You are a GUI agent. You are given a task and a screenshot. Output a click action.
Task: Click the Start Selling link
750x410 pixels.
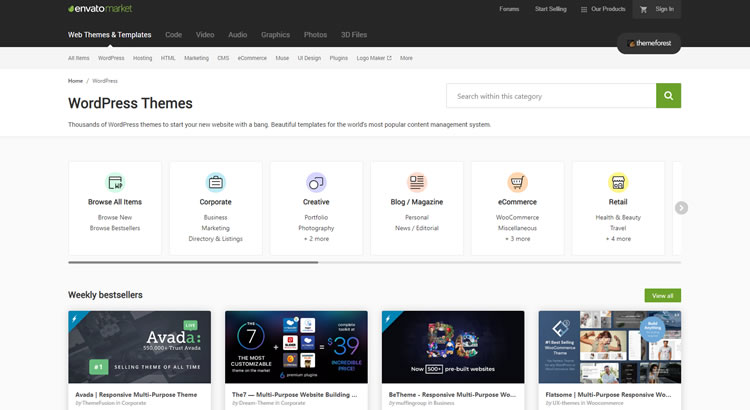click(551, 9)
